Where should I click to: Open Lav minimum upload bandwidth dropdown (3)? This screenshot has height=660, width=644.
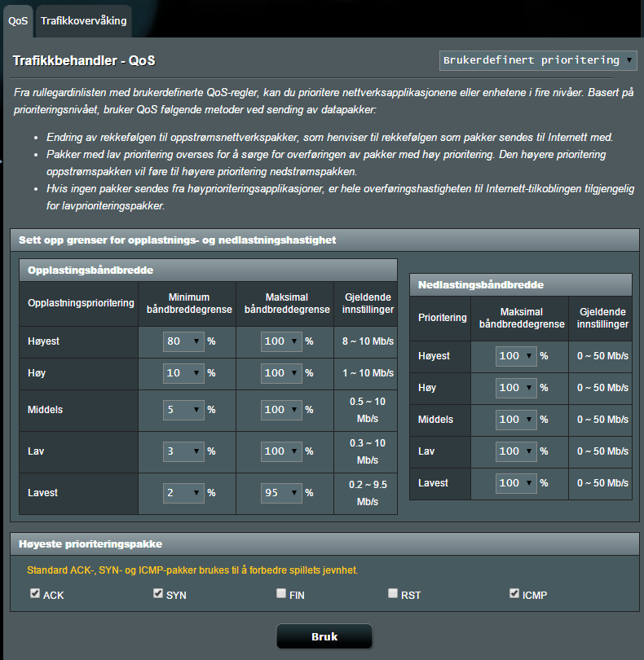click(183, 451)
